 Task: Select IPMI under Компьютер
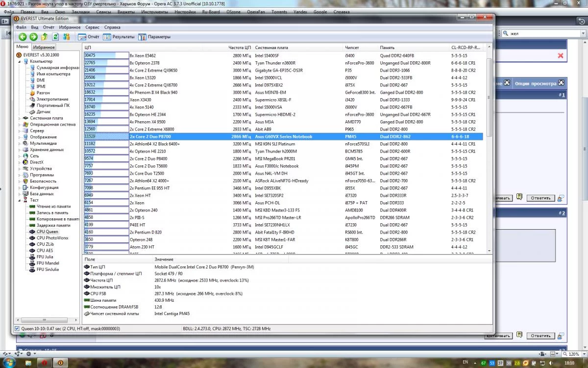[38, 86]
